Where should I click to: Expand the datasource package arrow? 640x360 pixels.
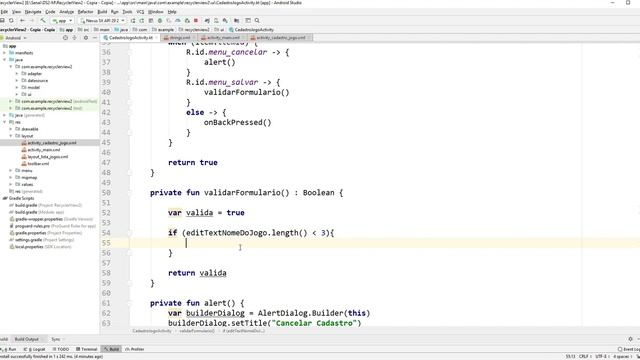tap(17, 80)
